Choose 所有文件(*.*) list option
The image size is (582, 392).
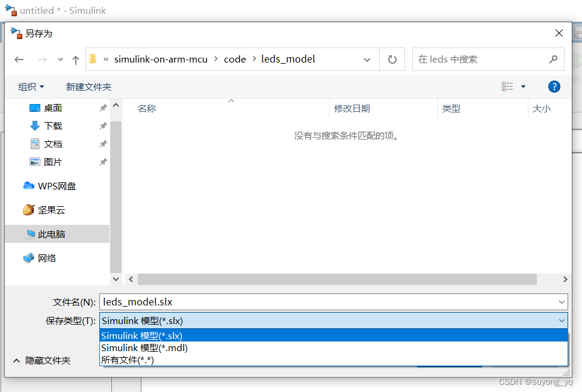click(333, 360)
